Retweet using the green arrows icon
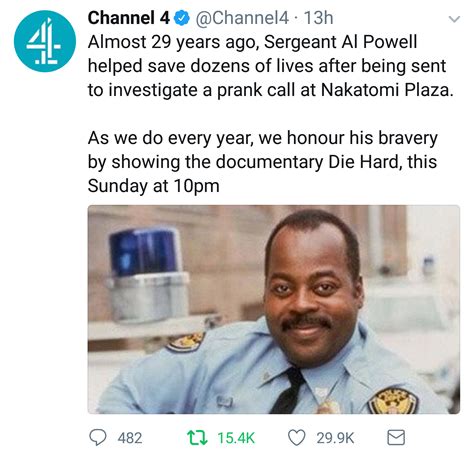474x455 pixels. [x=198, y=437]
